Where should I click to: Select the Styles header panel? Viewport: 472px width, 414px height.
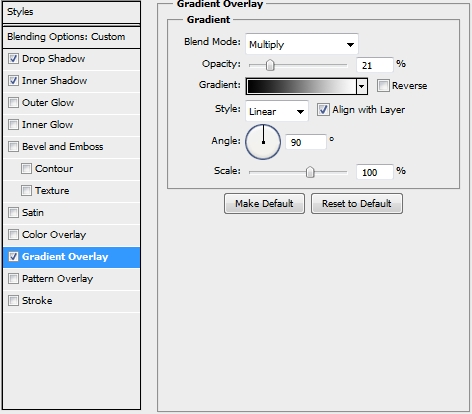coord(71,12)
